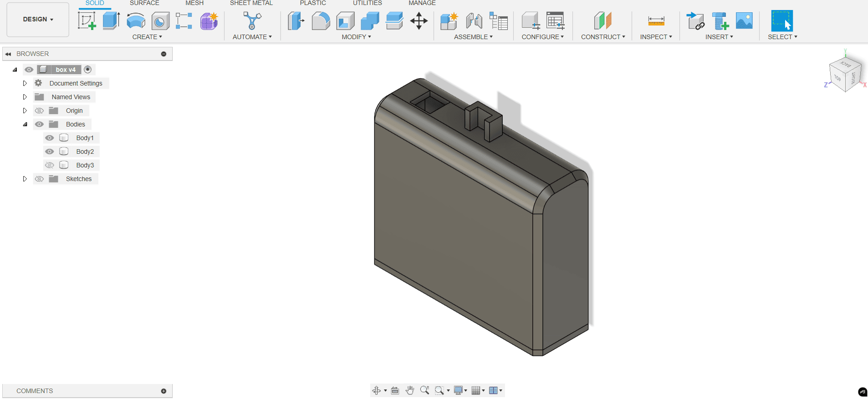Viewport: 868px width, 399px height.
Task: Select the Move/Copy tool
Action: [419, 21]
